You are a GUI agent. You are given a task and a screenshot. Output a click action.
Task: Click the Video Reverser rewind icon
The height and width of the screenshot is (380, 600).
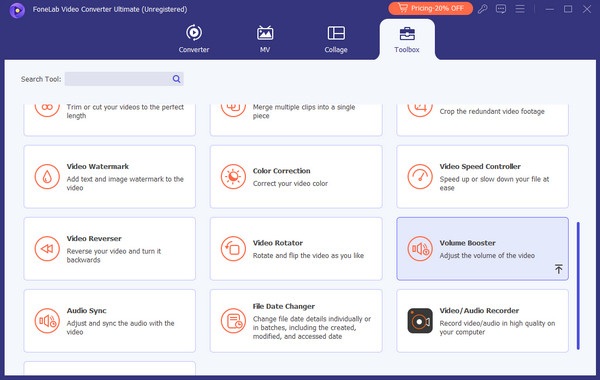[47, 249]
